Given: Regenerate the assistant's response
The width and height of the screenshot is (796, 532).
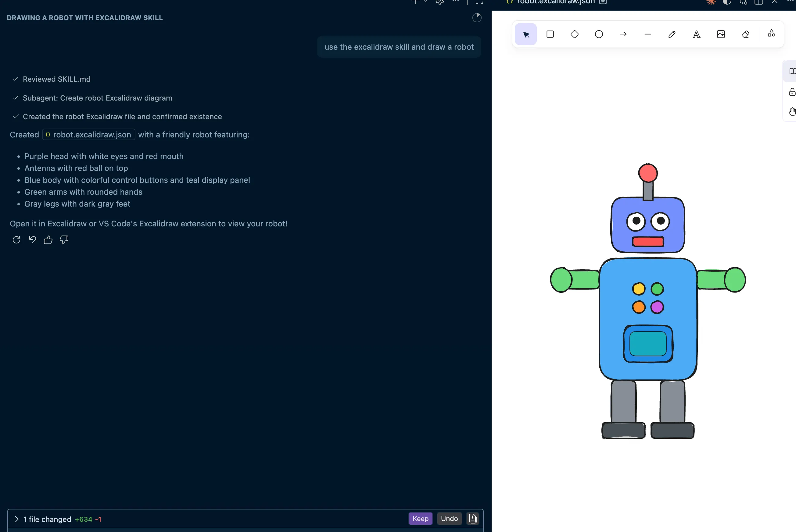Looking at the screenshot, I should point(16,240).
